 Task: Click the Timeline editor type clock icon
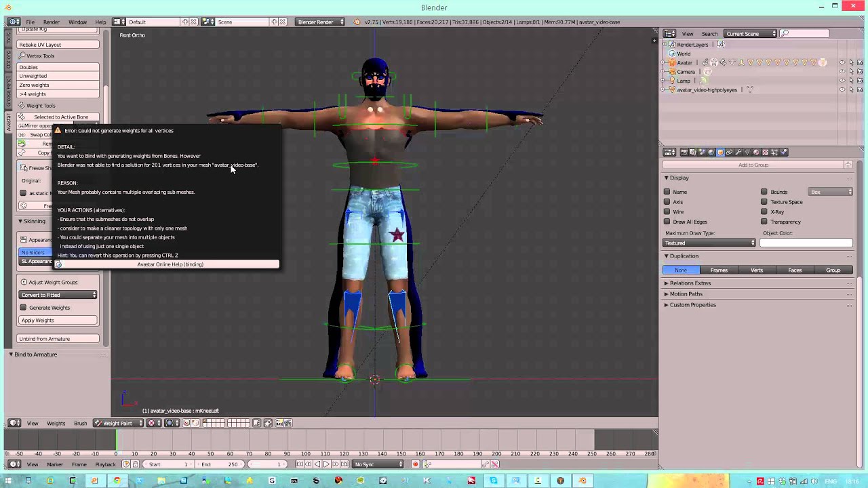pos(14,464)
